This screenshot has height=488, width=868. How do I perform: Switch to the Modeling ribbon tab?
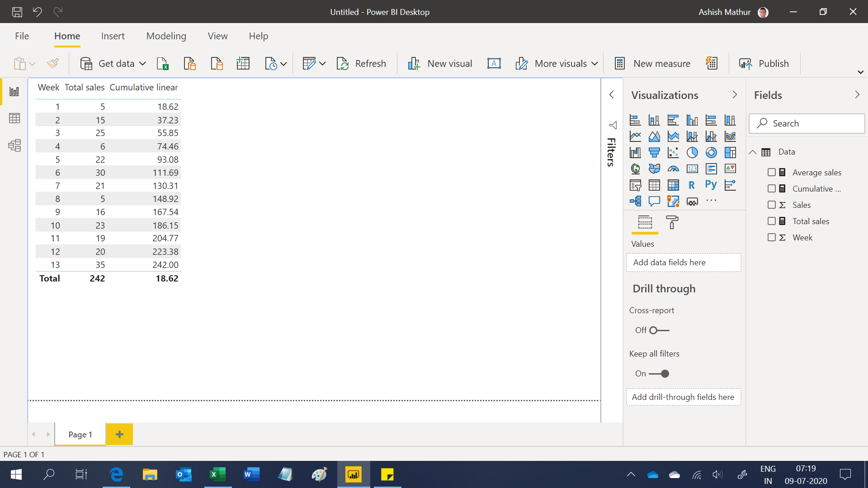point(166,36)
